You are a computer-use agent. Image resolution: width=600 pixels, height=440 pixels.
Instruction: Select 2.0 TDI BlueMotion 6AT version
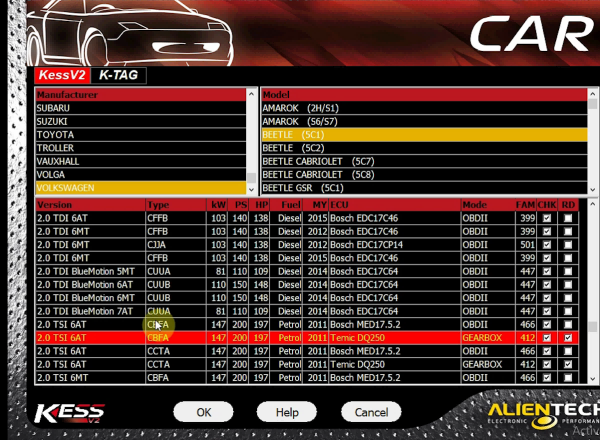(307, 285)
